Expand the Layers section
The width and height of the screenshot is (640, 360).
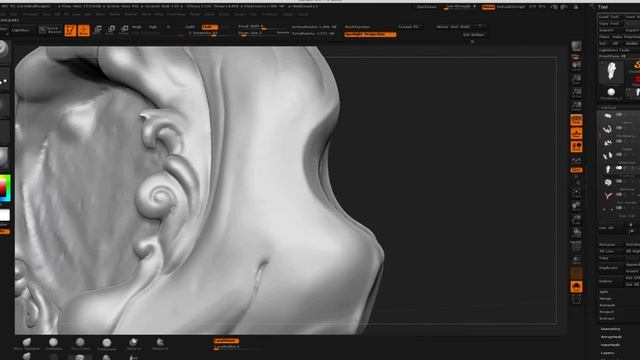607,353
